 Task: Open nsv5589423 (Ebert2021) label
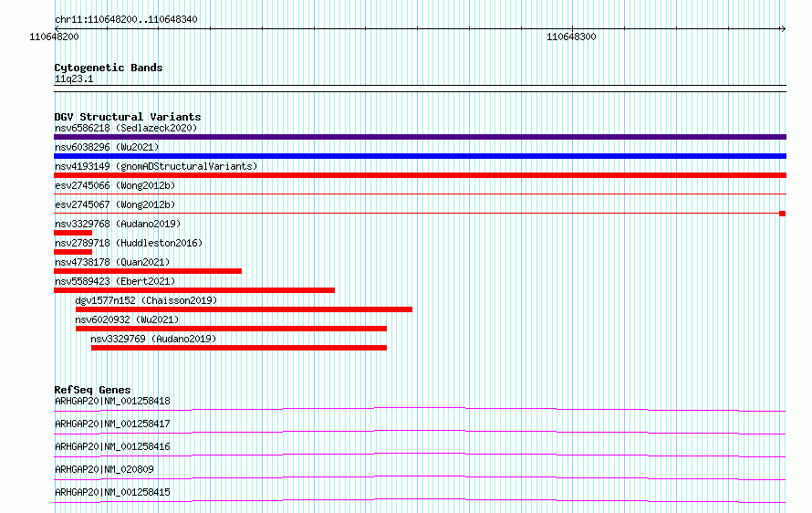(x=115, y=281)
